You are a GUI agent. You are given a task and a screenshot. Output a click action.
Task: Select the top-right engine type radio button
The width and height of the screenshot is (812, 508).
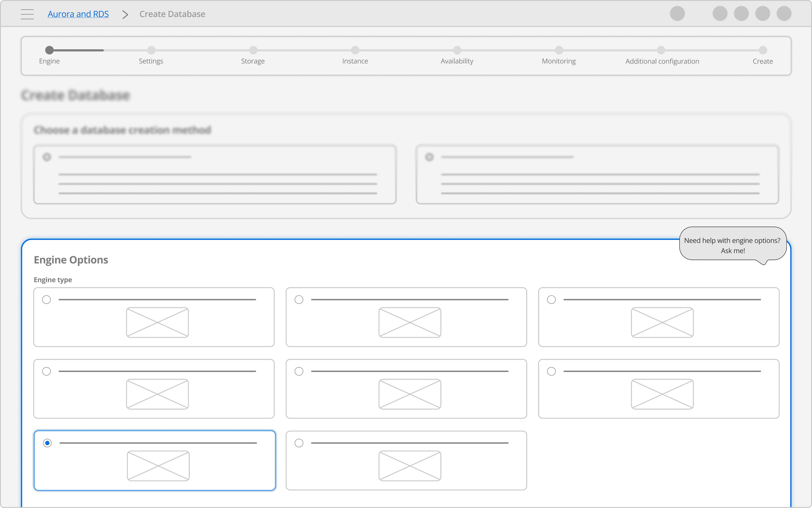pos(551,299)
